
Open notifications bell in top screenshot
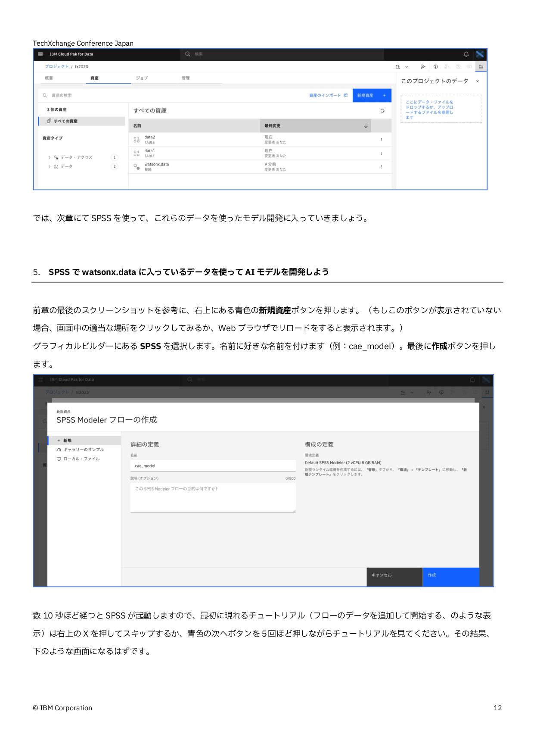coord(466,54)
